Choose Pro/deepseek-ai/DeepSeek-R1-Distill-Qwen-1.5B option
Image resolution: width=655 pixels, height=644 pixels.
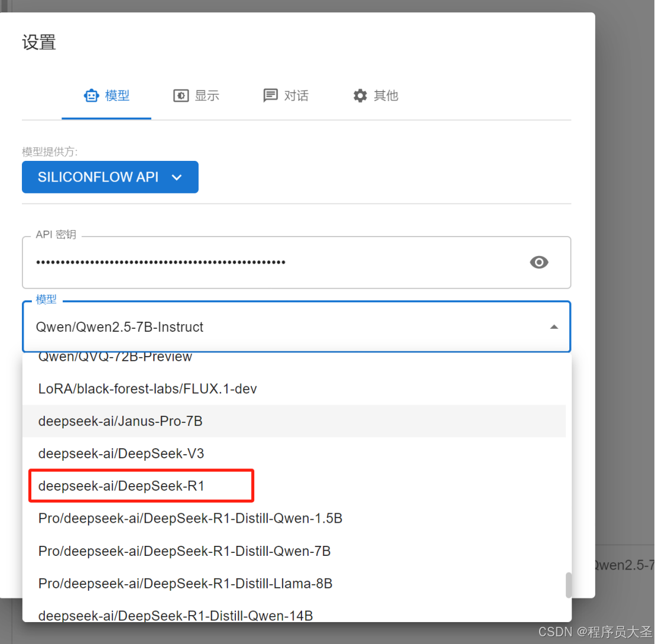pyautogui.click(x=294, y=518)
